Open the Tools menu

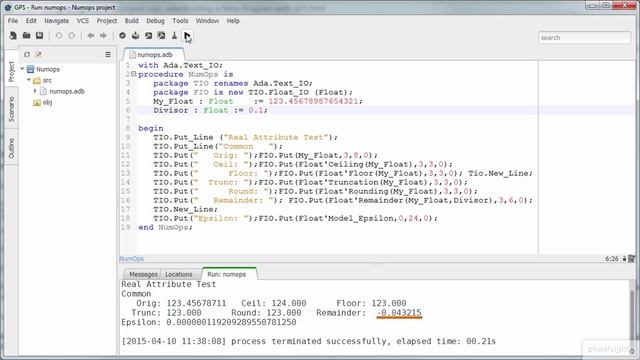(x=180, y=21)
